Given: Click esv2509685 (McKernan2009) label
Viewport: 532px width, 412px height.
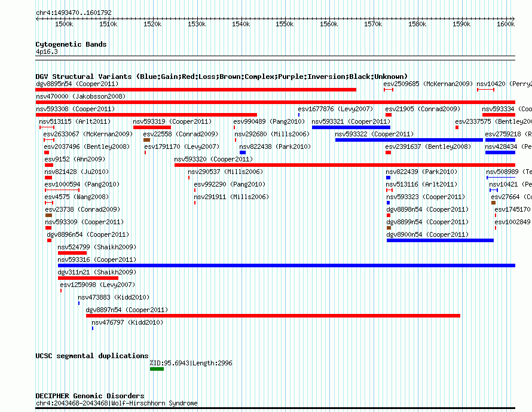Looking at the screenshot, I should (x=428, y=84).
